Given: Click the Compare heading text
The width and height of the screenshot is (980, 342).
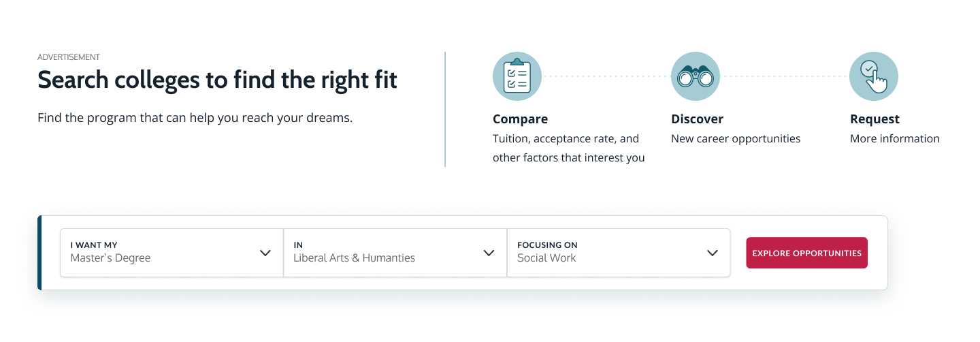Looking at the screenshot, I should [520, 119].
